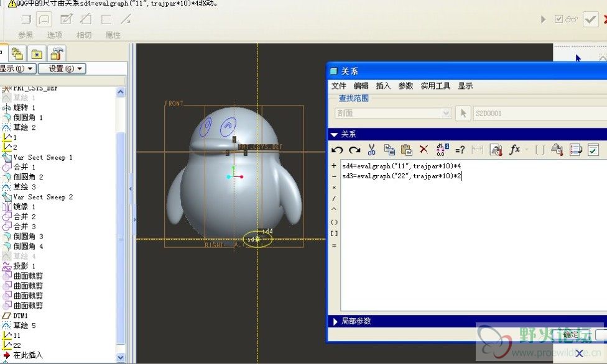Redo edit in relations toolbar
Viewport: 607px width, 364px height.
tap(354, 150)
